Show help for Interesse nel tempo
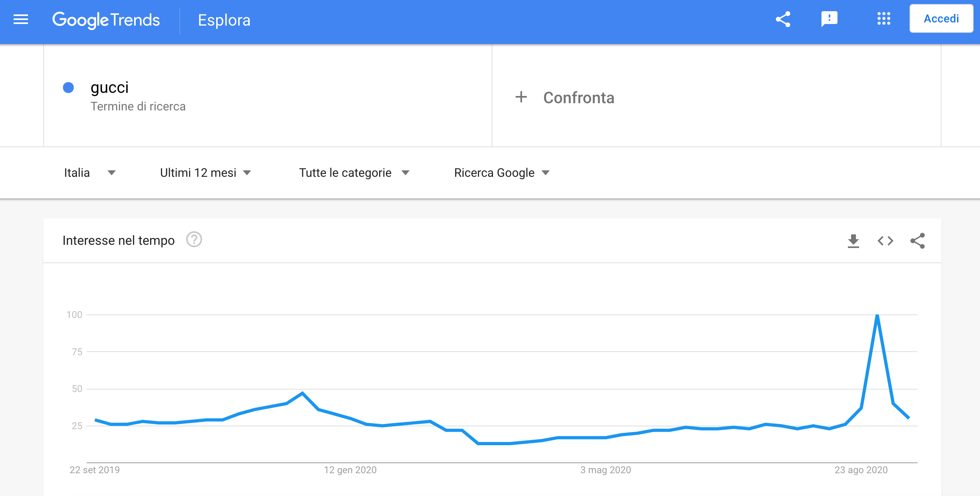Viewport: 980px width, 496px height. tap(194, 240)
